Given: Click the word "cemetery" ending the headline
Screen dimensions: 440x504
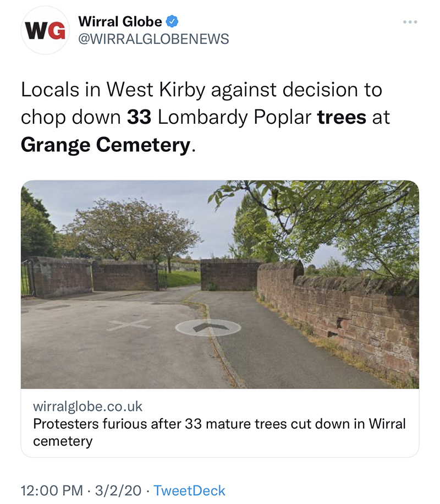Looking at the screenshot, I should point(63,441).
